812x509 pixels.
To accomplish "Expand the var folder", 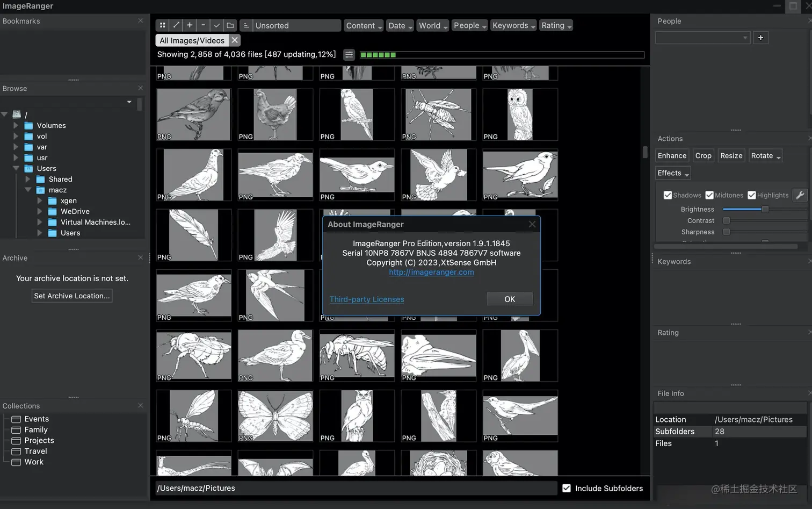I will click(x=16, y=147).
